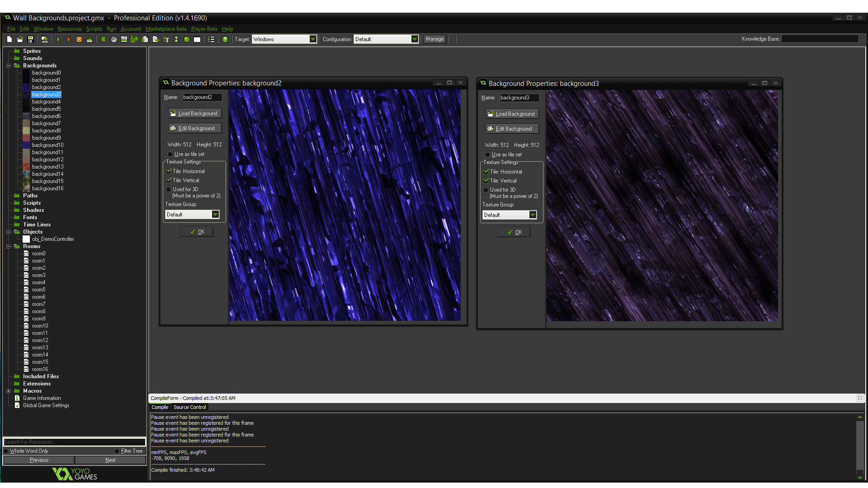Create a new room resource
The image size is (868, 488).
[x=197, y=39]
